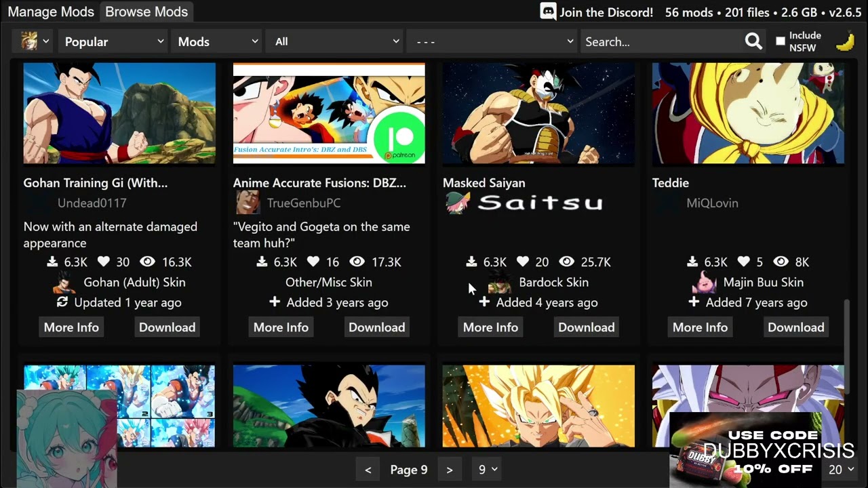
Task: Focus the Search... input field
Action: (663, 41)
